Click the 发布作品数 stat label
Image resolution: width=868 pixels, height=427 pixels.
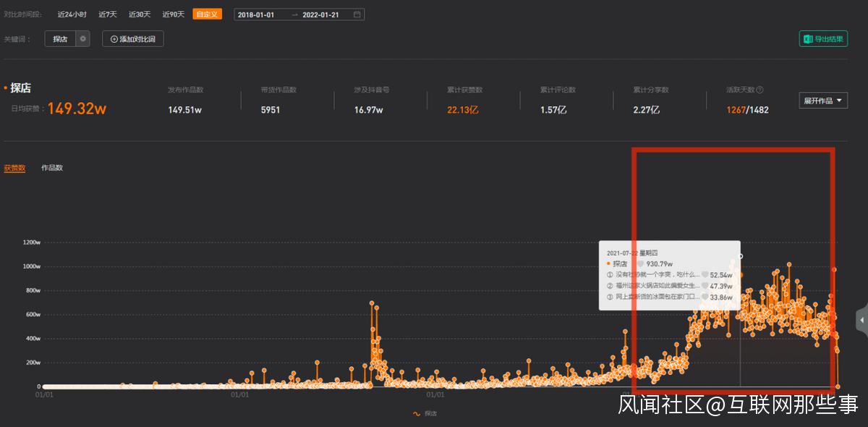[x=185, y=90]
